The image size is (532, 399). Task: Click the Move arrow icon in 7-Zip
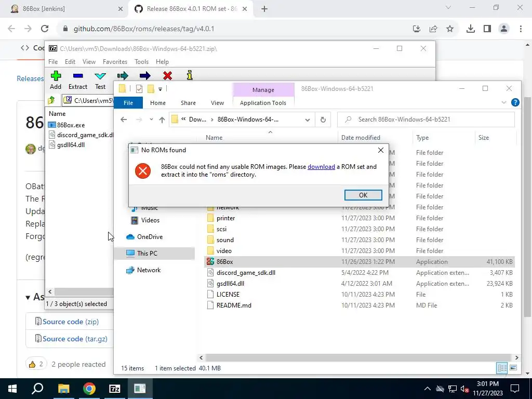click(x=145, y=75)
